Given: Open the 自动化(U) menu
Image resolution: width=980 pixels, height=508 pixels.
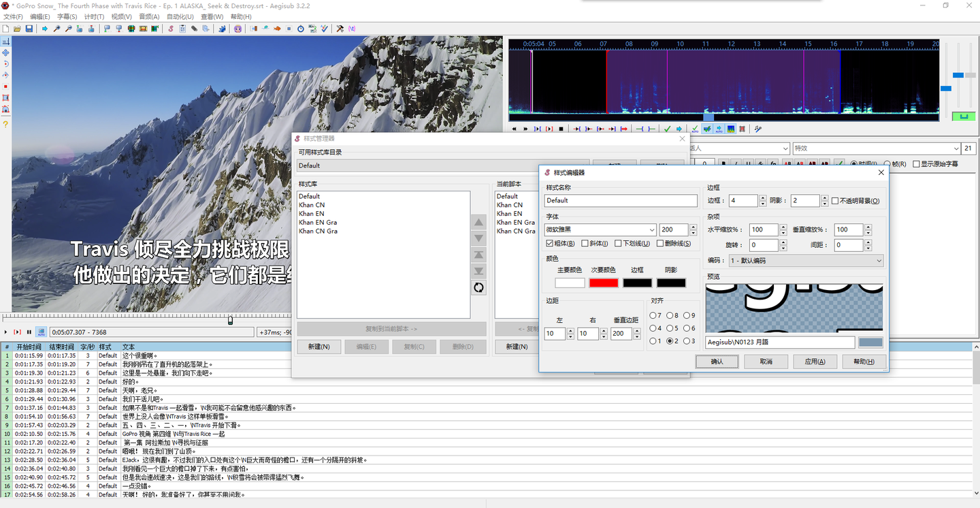Looking at the screenshot, I should pyautogui.click(x=180, y=17).
